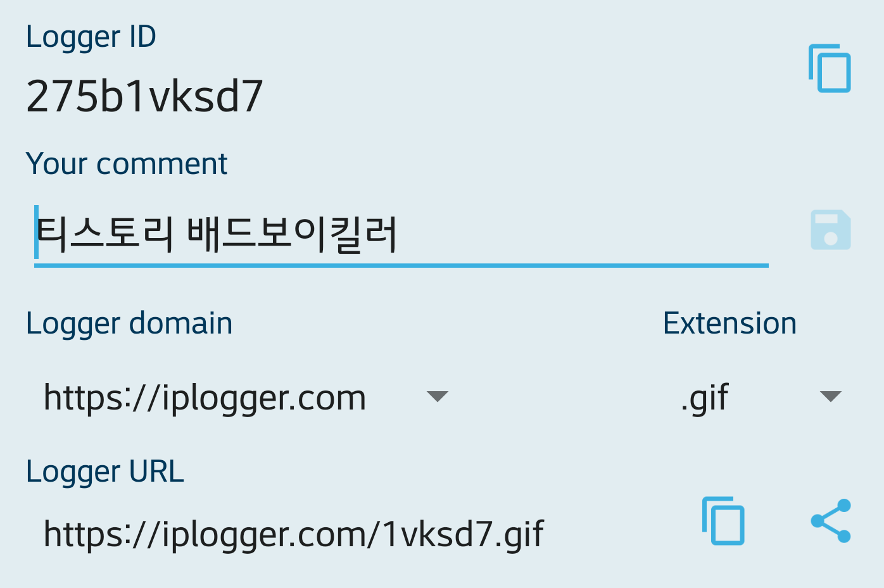Copy the Logger URL with the copy icon
The width and height of the screenshot is (884, 588).
(723, 521)
